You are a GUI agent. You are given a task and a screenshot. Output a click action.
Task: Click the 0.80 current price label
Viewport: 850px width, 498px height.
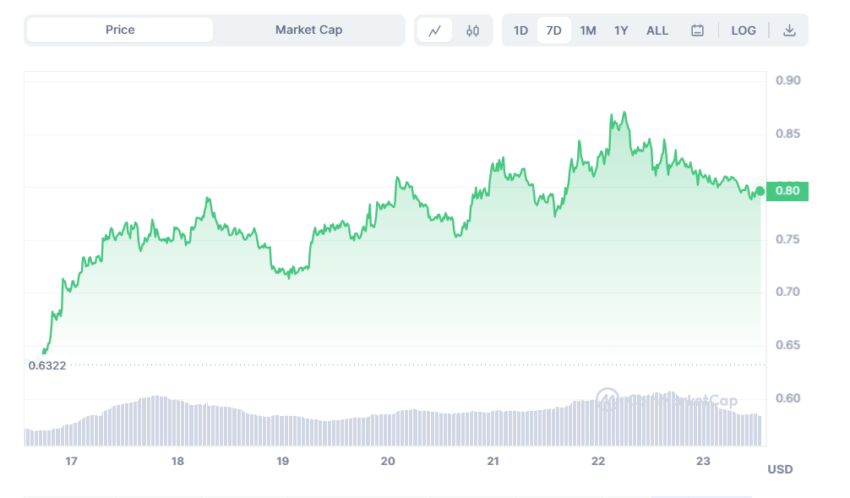(787, 191)
